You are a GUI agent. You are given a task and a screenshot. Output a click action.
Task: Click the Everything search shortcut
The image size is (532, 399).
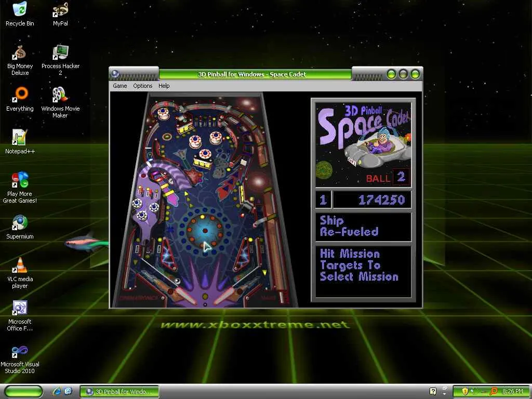point(20,99)
